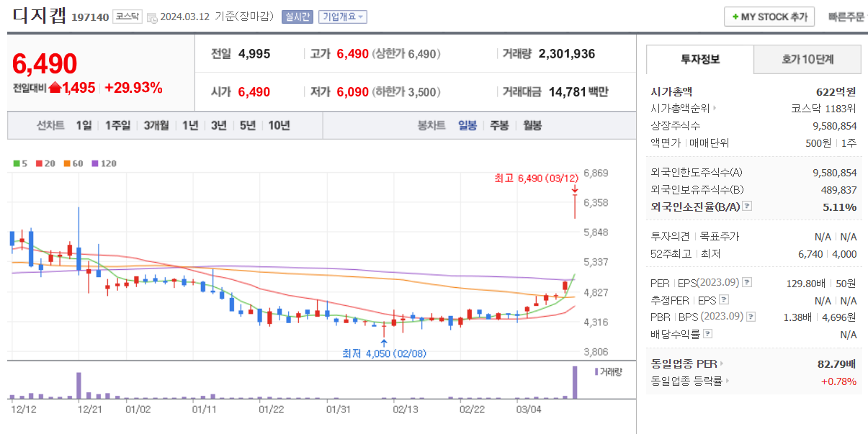
Task: Expand the 기업개요 dropdown
Action: pos(343,17)
